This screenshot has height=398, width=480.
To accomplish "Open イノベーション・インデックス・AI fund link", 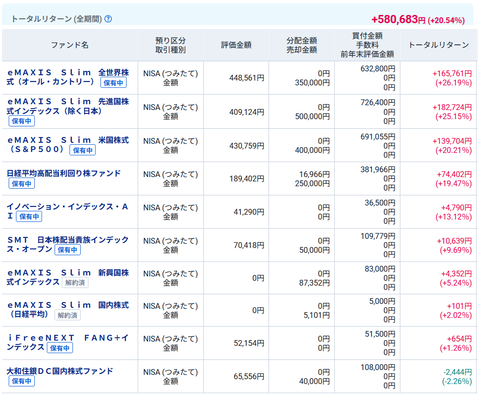I will click(x=67, y=211).
